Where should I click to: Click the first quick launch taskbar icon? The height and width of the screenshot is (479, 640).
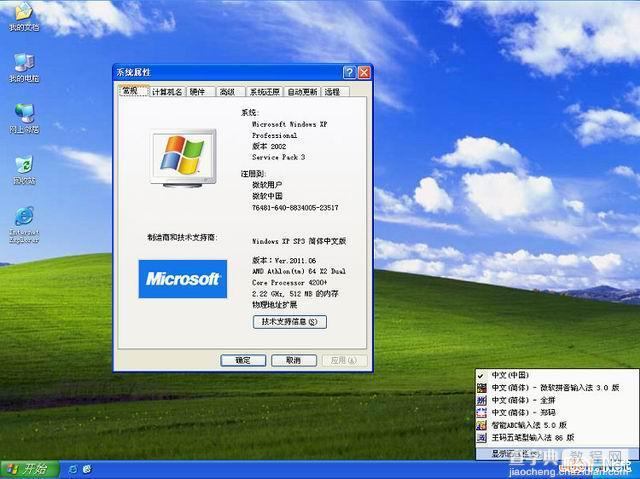click(x=73, y=469)
